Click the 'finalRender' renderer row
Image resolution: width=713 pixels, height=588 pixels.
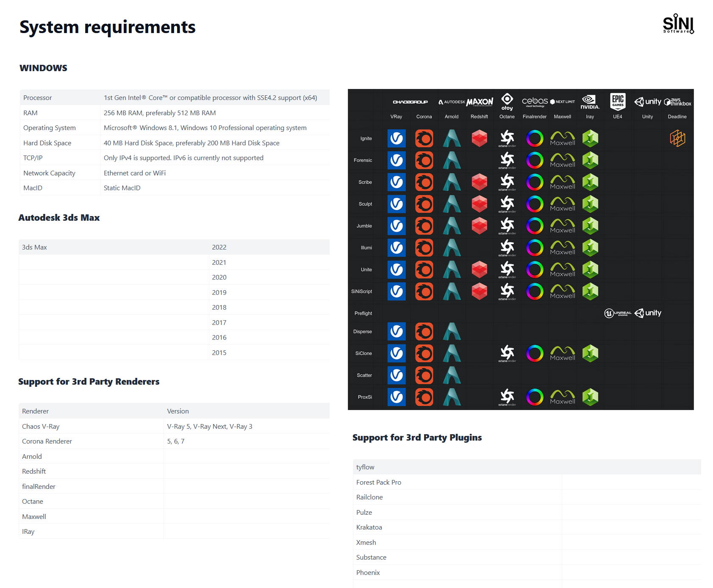(174, 486)
